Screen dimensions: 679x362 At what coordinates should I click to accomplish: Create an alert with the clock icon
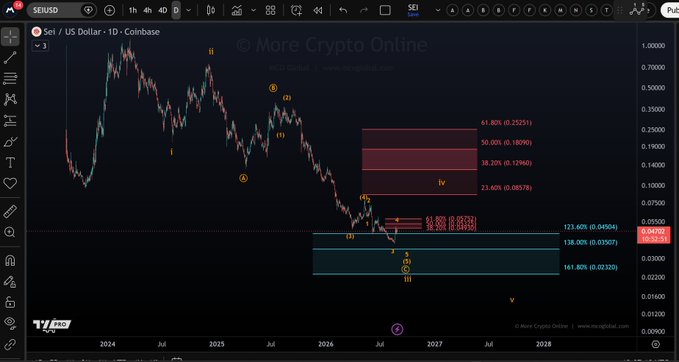[296, 10]
